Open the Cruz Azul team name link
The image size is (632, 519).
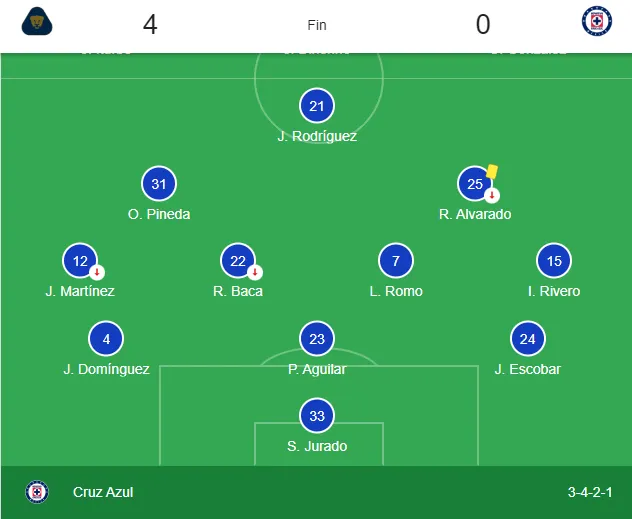pos(103,492)
